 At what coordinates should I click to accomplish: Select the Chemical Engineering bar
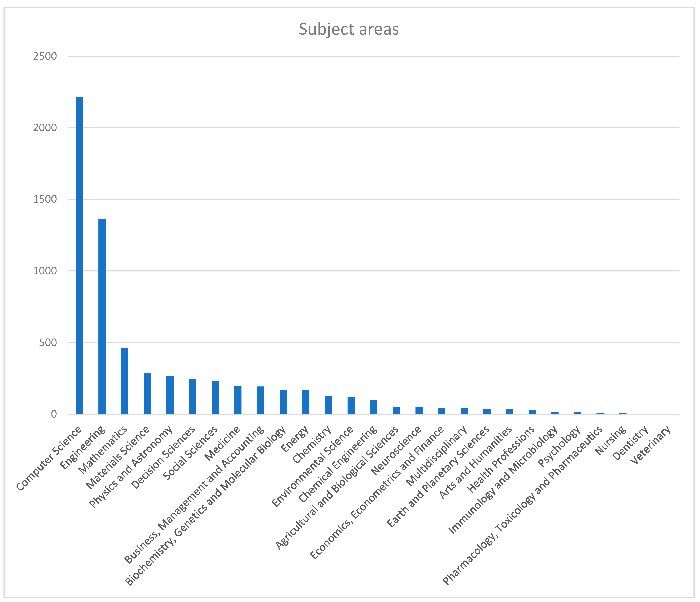[x=374, y=407]
